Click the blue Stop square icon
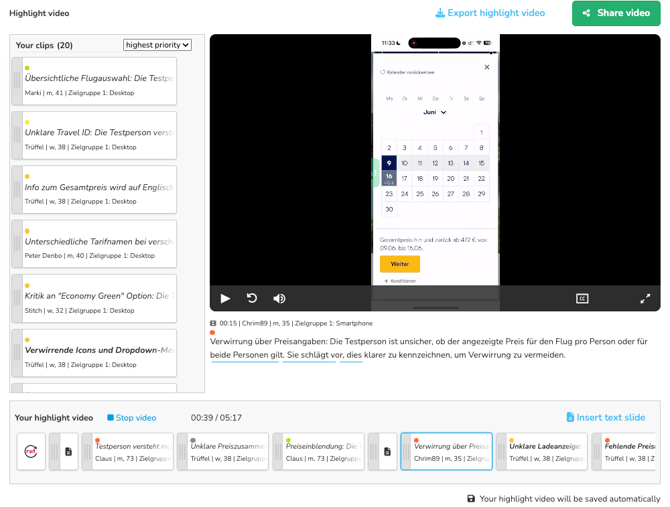The image size is (670, 507). (x=110, y=417)
